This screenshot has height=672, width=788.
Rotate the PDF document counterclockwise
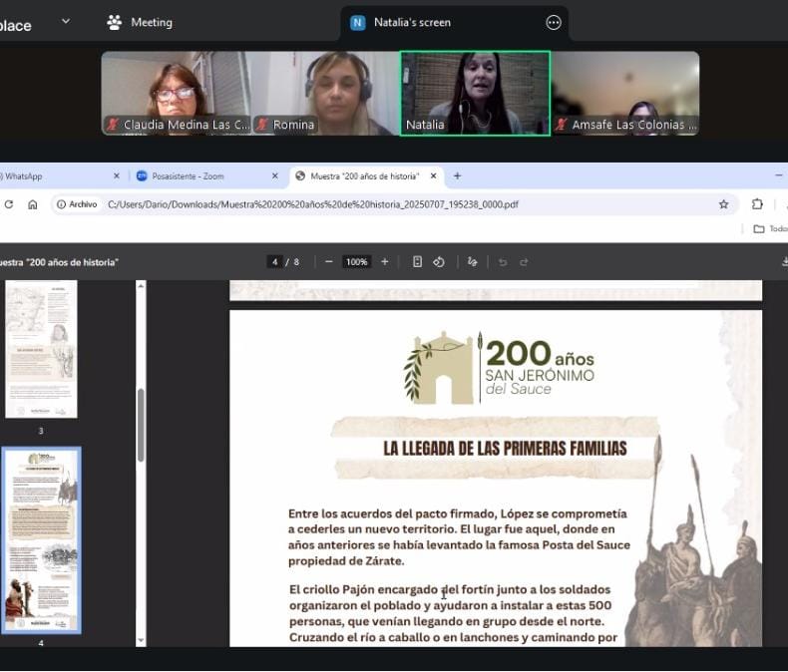click(439, 262)
